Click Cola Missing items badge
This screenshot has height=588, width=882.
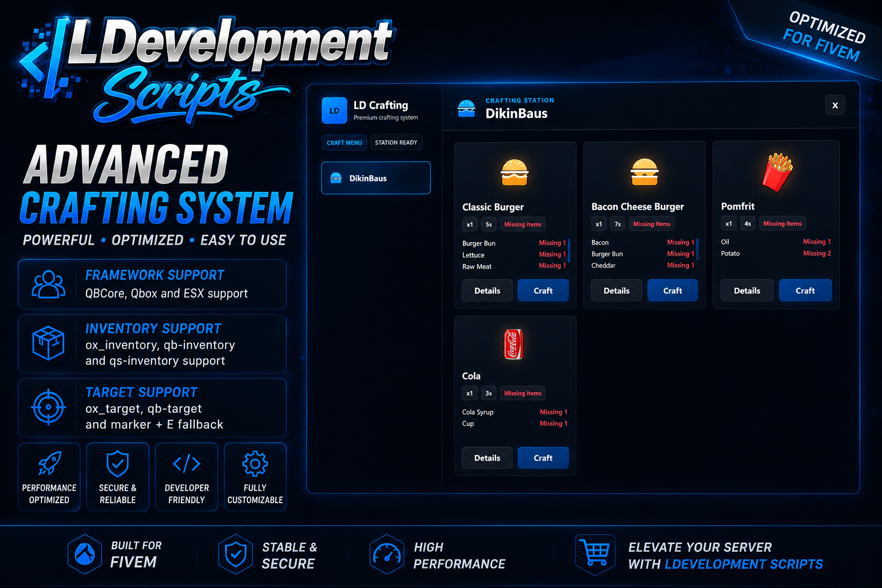pos(523,393)
